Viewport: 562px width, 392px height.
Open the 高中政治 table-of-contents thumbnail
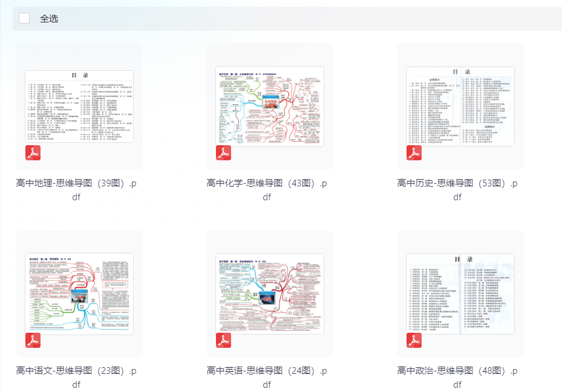[x=460, y=294]
